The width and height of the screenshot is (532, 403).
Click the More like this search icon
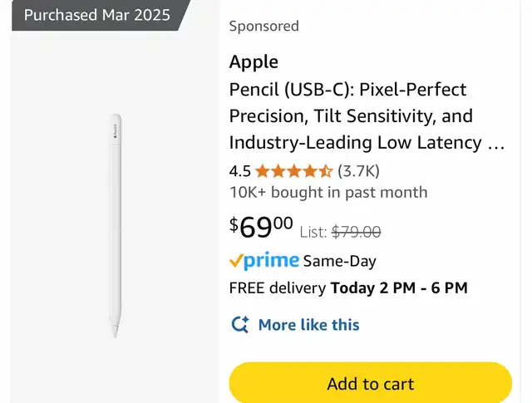240,325
